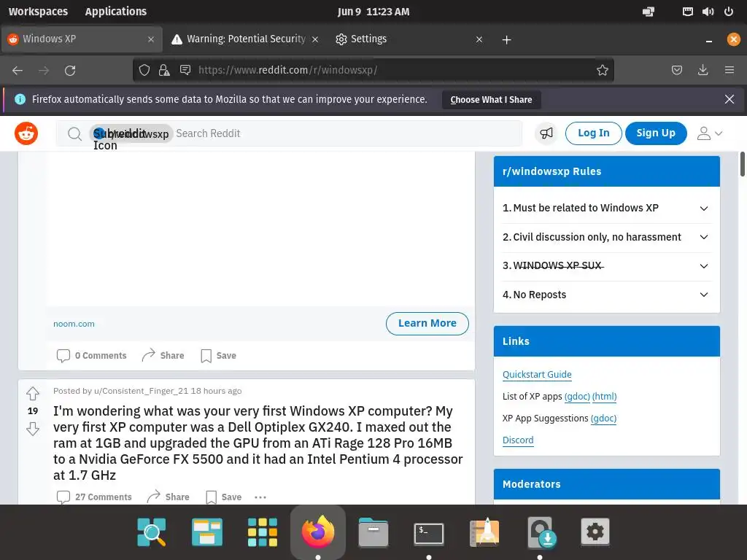Open the more options ellipsis on the post

260,497
